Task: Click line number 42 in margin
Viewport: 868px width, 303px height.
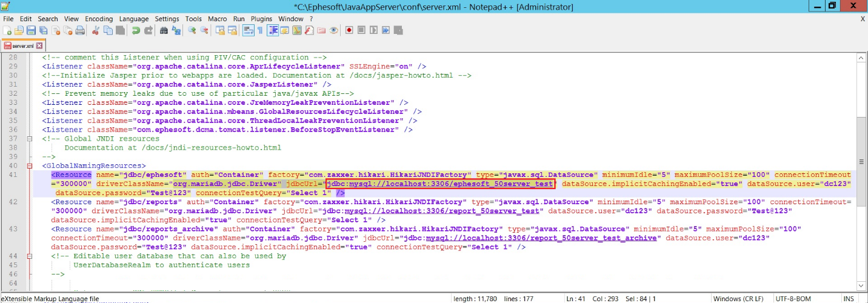Action: [13, 202]
